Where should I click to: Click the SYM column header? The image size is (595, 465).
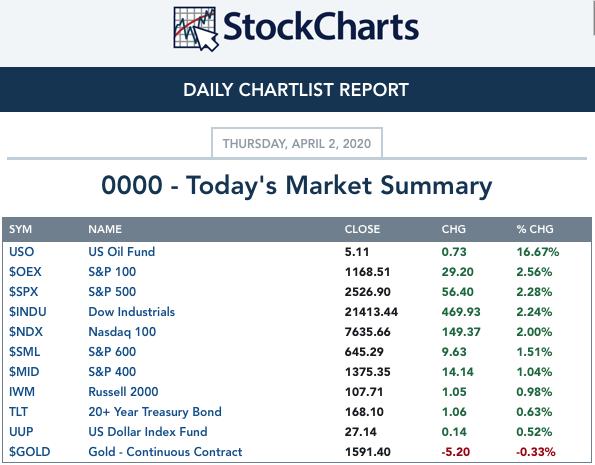point(20,229)
